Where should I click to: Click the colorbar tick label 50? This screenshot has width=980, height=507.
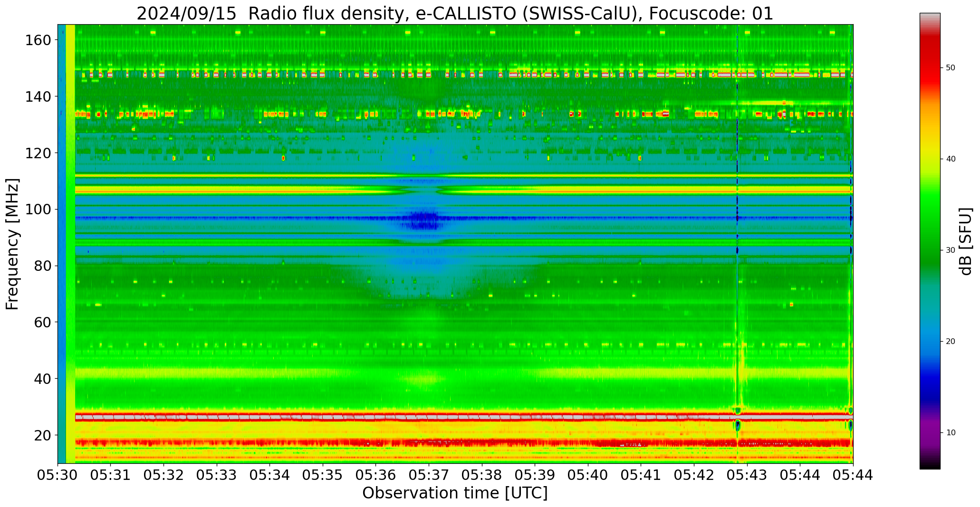click(x=951, y=68)
